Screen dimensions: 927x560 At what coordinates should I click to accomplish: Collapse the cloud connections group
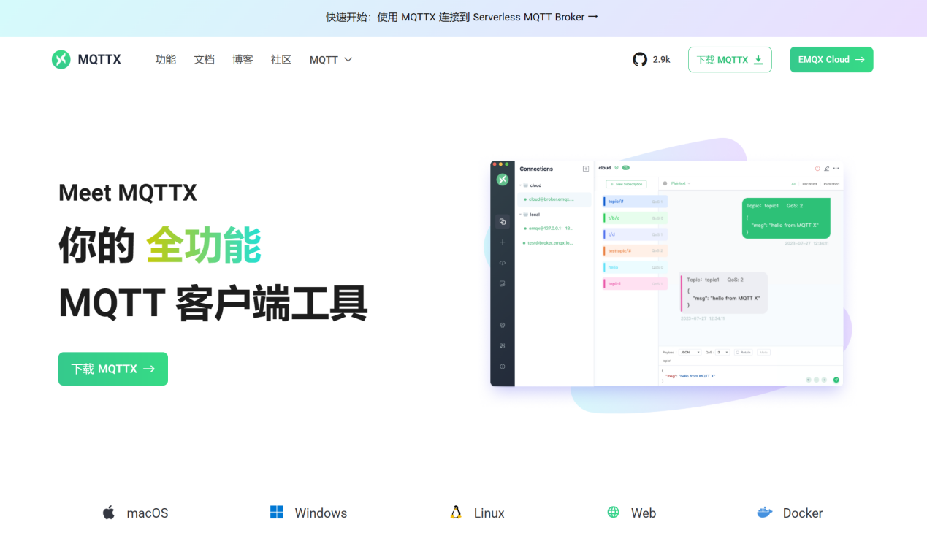pos(520,185)
